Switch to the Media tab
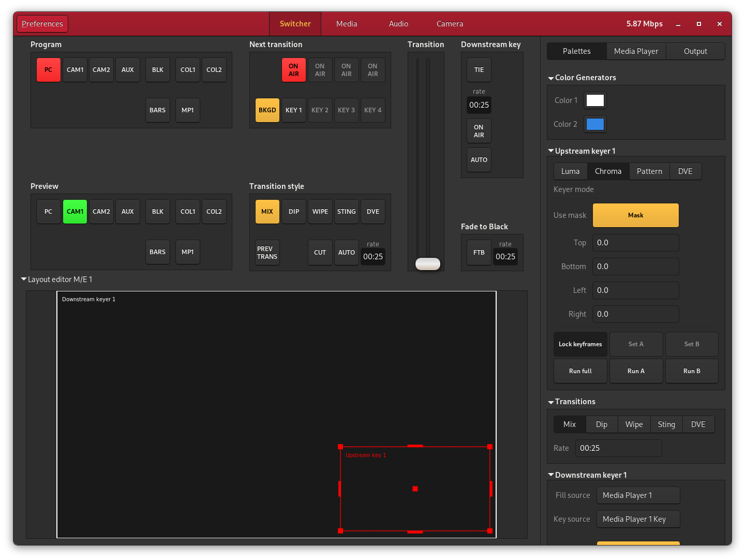 347,24
